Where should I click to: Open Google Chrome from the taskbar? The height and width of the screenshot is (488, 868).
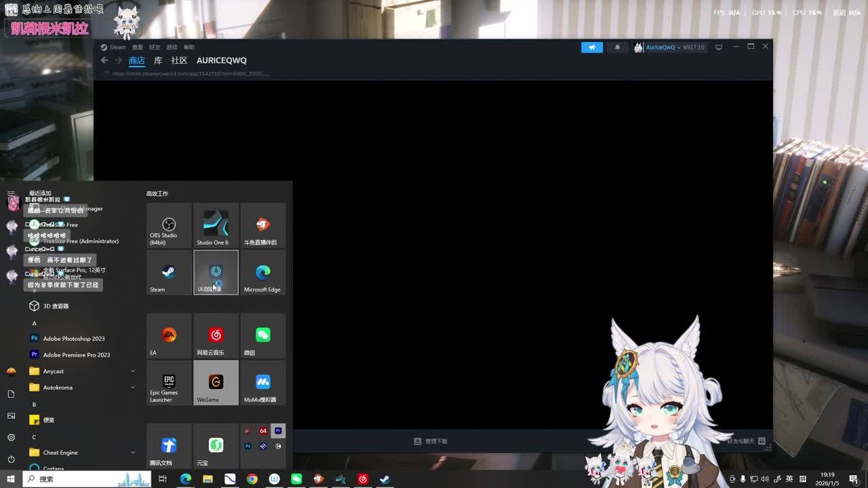tap(252, 479)
